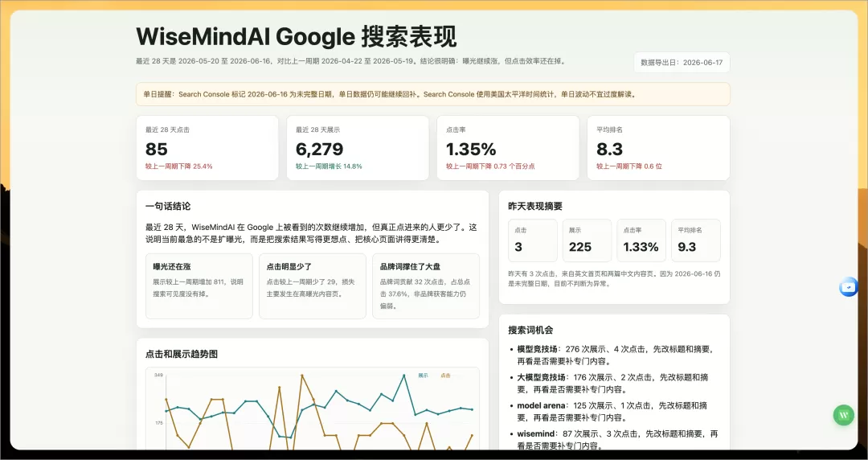The width and height of the screenshot is (868, 460).
Task: Click yesterday's 平均排名 tile showing 9.3
Action: pyautogui.click(x=696, y=240)
